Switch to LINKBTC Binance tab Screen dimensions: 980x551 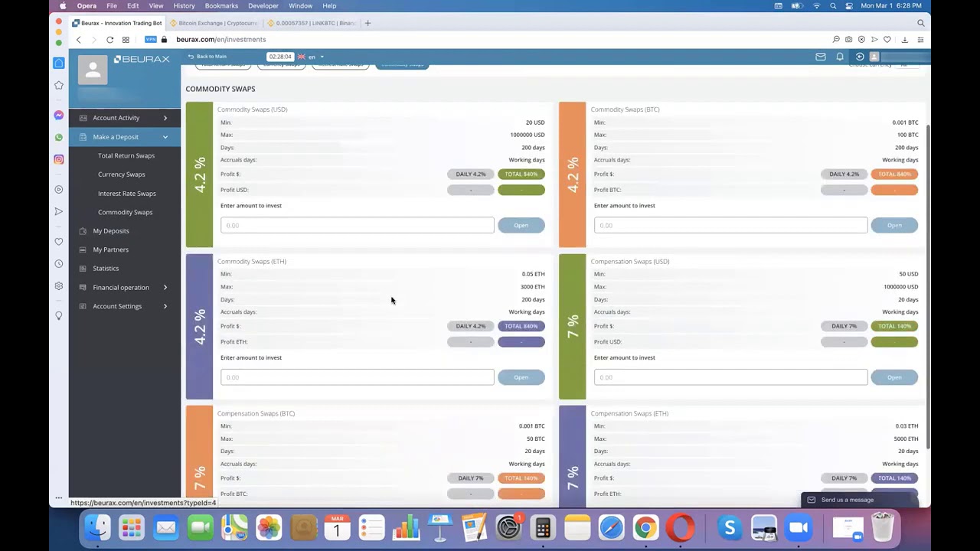point(312,23)
